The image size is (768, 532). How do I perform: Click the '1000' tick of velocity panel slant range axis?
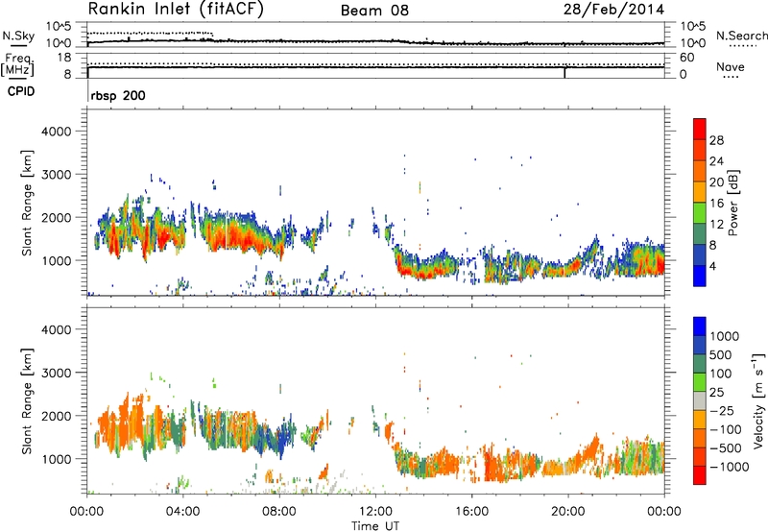[x=56, y=459]
